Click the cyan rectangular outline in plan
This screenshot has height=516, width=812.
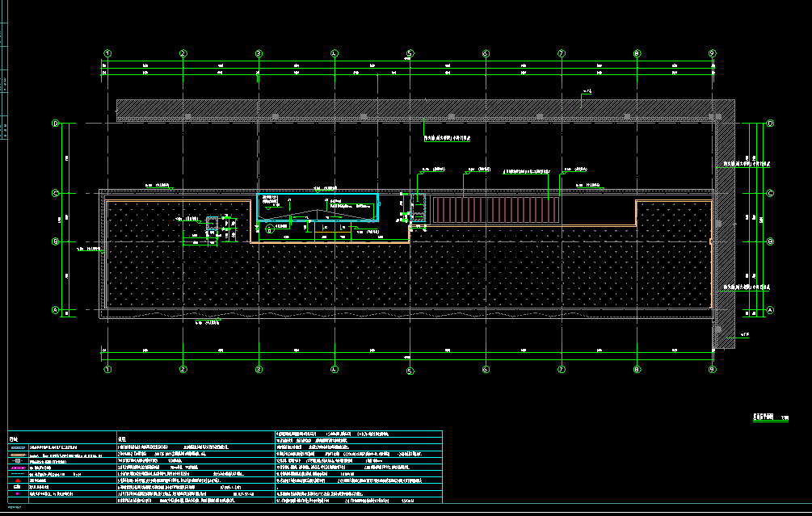[x=318, y=195]
